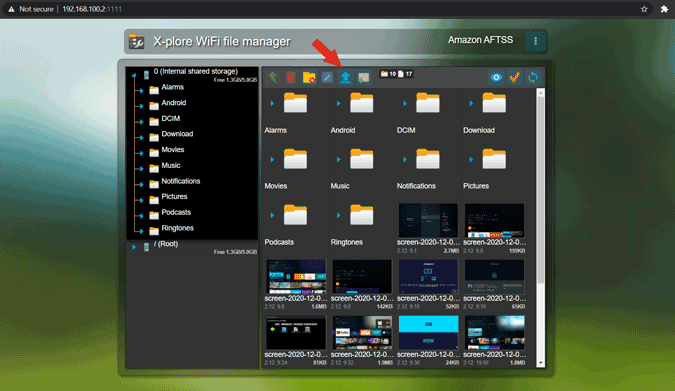Click the blue upload arrow icon
This screenshot has width=675, height=391.
pyautogui.click(x=345, y=78)
